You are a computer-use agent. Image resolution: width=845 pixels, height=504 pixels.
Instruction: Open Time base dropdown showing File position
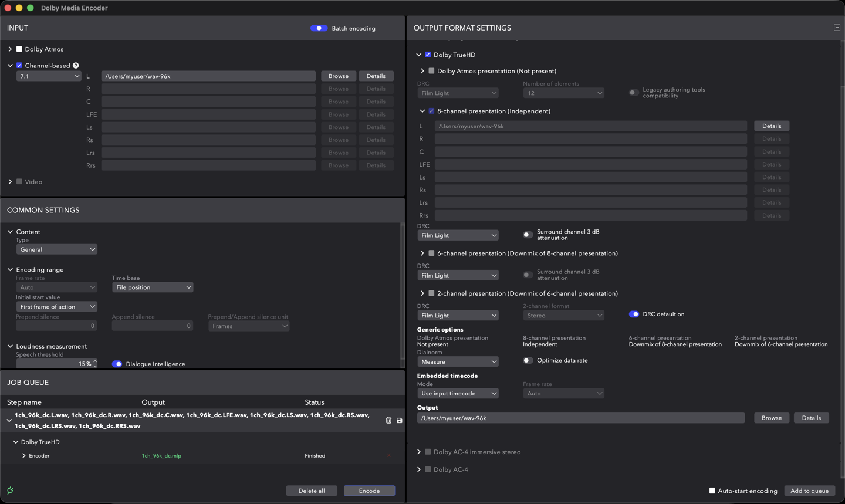point(153,287)
